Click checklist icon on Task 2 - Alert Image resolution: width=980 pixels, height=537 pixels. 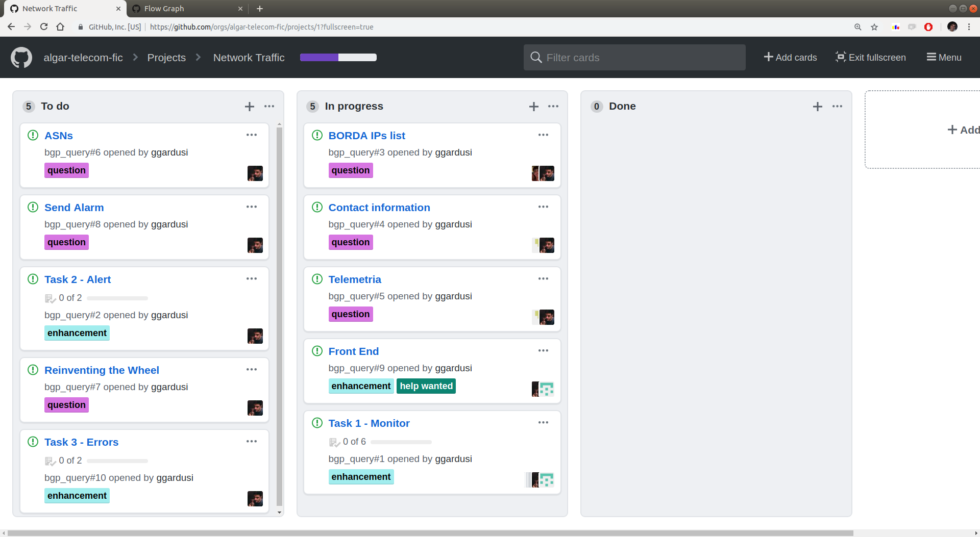(x=50, y=298)
